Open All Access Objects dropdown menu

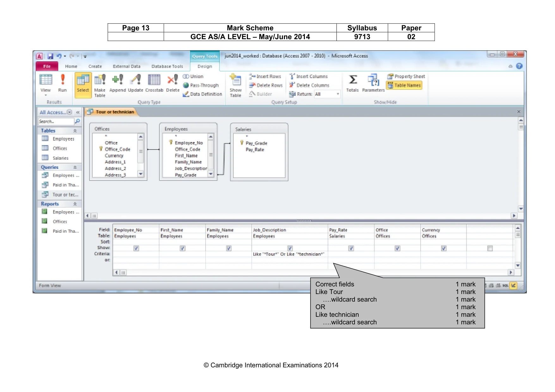click(70, 112)
